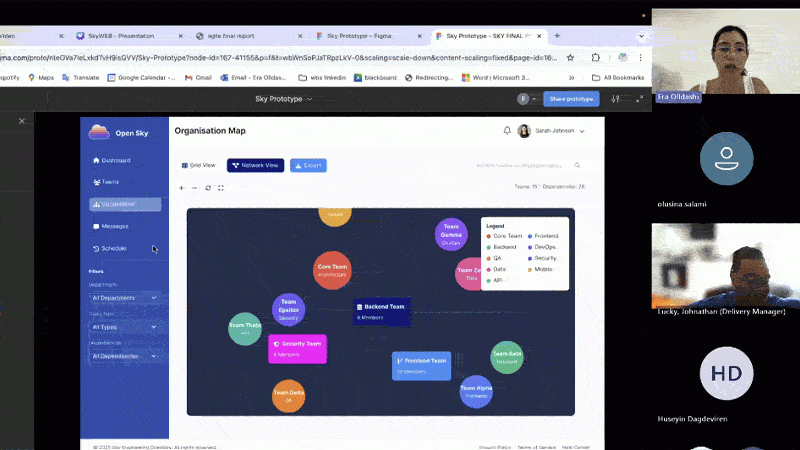Viewport: 800px width, 450px height.
Task: Click the Backend legend color dot
Action: [489, 247]
